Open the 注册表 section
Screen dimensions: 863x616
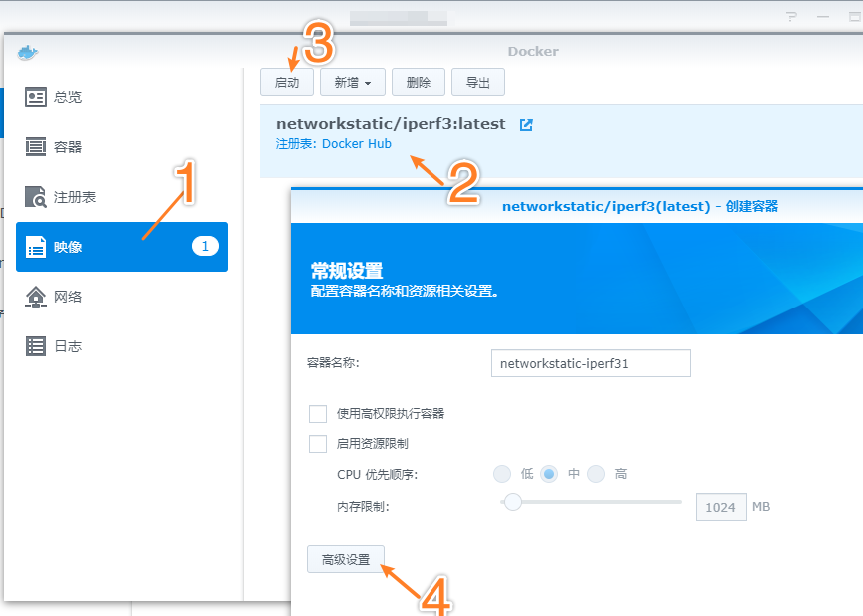tap(122, 197)
